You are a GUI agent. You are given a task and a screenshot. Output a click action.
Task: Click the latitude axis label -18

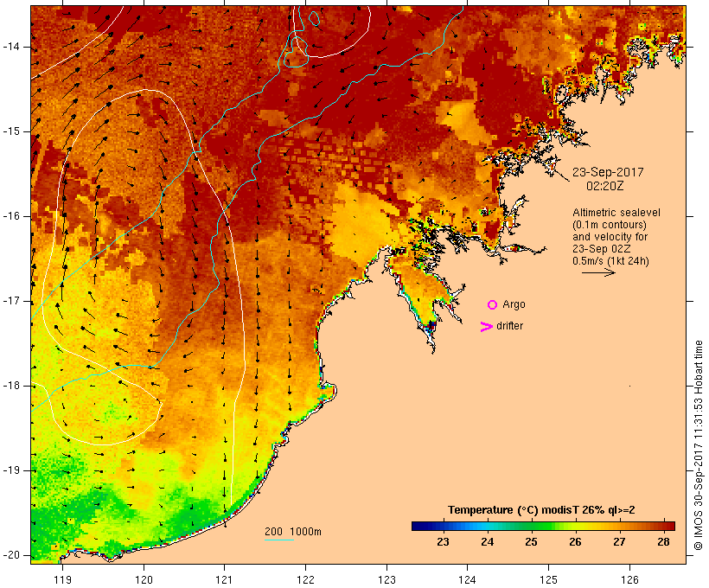pyautogui.click(x=10, y=386)
